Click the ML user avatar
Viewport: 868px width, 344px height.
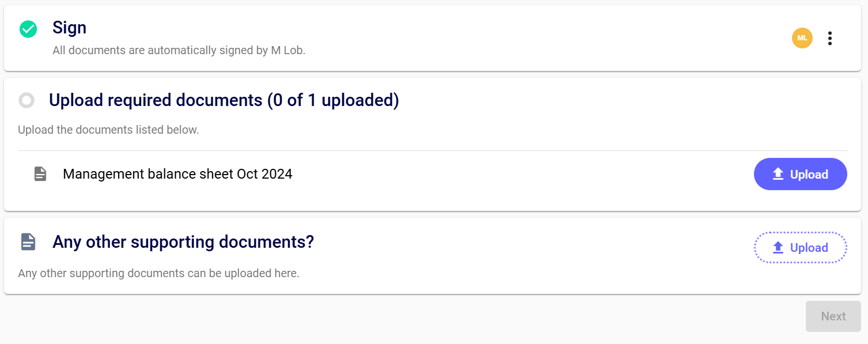coord(802,38)
